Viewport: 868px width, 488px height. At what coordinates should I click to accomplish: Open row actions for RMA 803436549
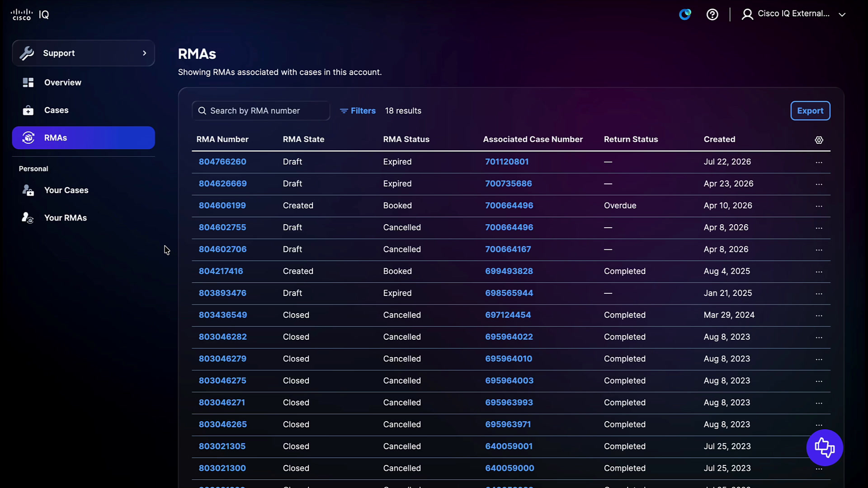[819, 315]
